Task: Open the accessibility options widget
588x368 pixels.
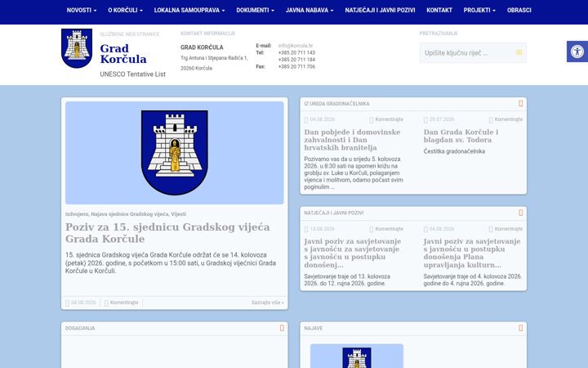Action: (x=577, y=52)
